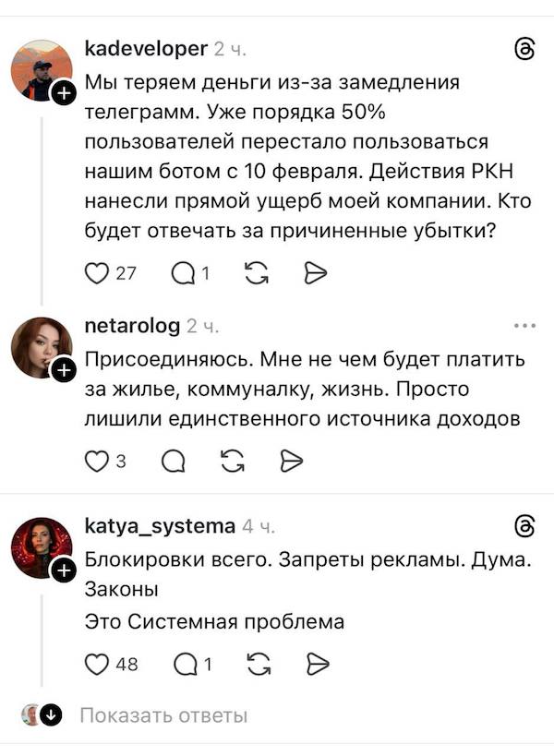
Task: Like kadeveloper's post with the heart icon
Action: tap(98, 272)
